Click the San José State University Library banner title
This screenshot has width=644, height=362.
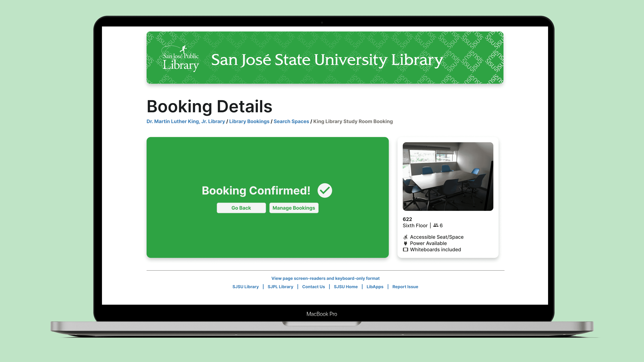327,60
